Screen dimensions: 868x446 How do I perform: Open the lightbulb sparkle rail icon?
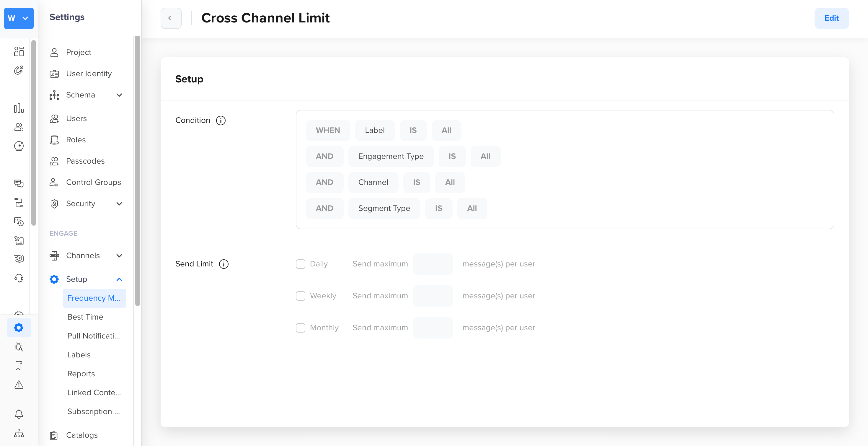pyautogui.click(x=19, y=146)
